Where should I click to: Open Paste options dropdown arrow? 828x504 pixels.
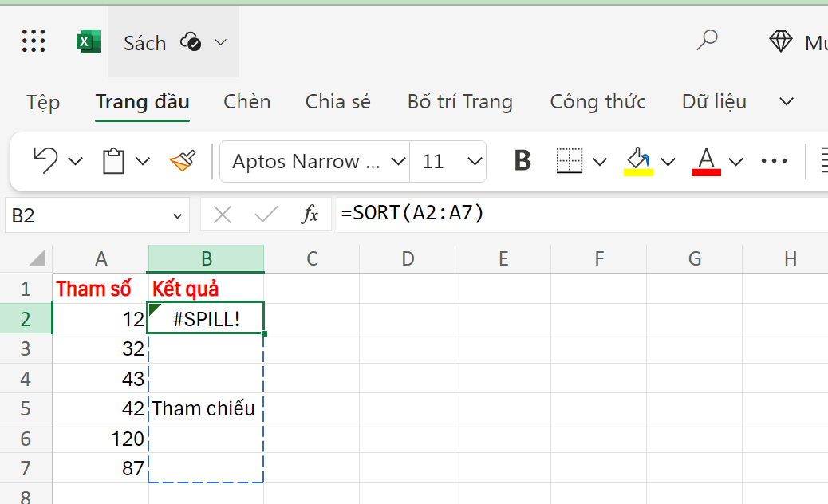coord(143,161)
